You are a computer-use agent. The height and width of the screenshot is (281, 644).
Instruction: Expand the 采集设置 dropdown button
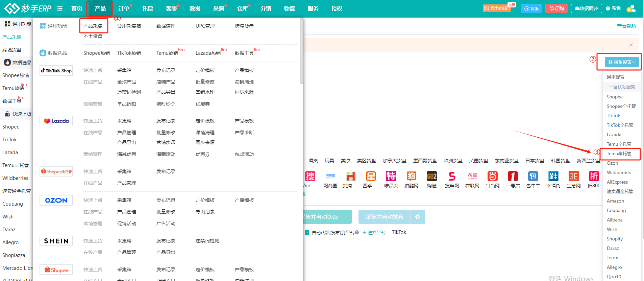pyautogui.click(x=622, y=62)
